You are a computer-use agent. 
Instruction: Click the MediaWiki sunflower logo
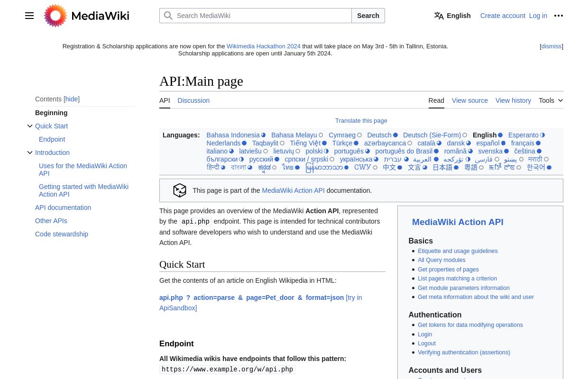click(55, 16)
